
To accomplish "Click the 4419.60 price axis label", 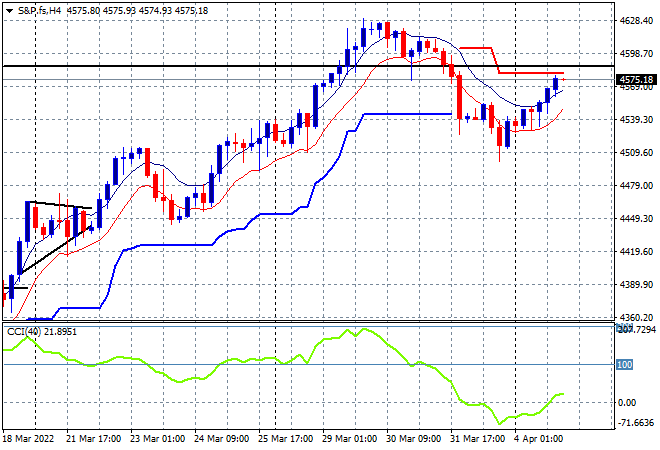I will click(x=636, y=252).
